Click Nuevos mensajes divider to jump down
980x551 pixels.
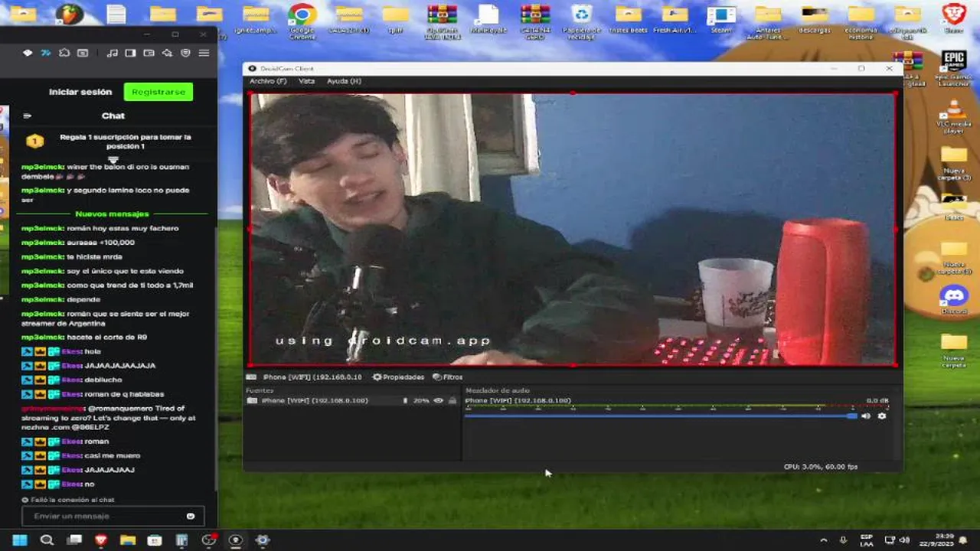[x=113, y=214]
